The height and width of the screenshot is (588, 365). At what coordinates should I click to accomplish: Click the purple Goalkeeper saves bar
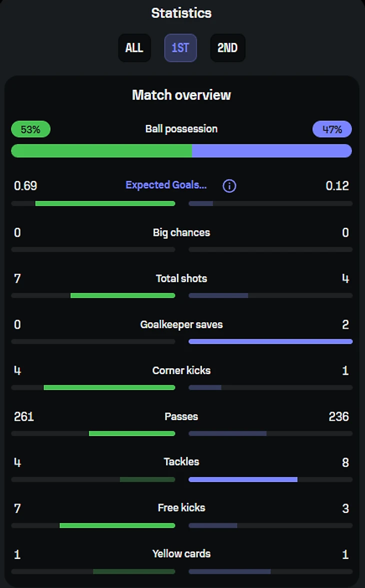[x=270, y=342]
